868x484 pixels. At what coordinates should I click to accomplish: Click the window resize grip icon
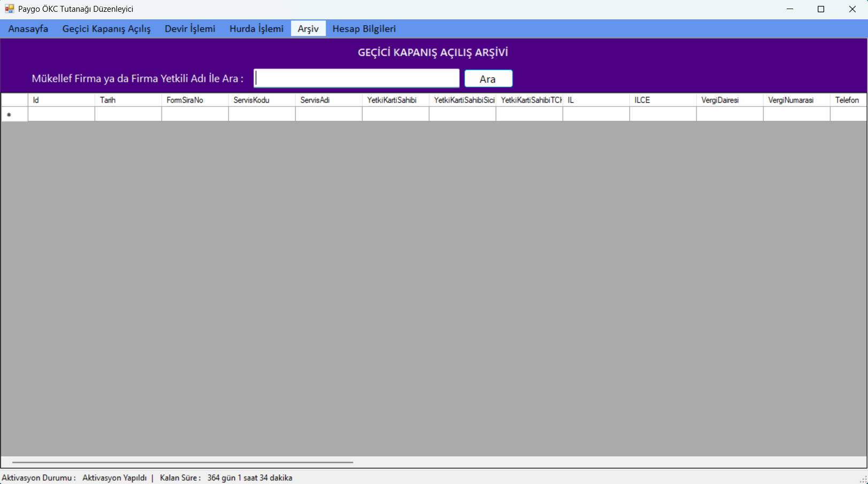click(863, 479)
